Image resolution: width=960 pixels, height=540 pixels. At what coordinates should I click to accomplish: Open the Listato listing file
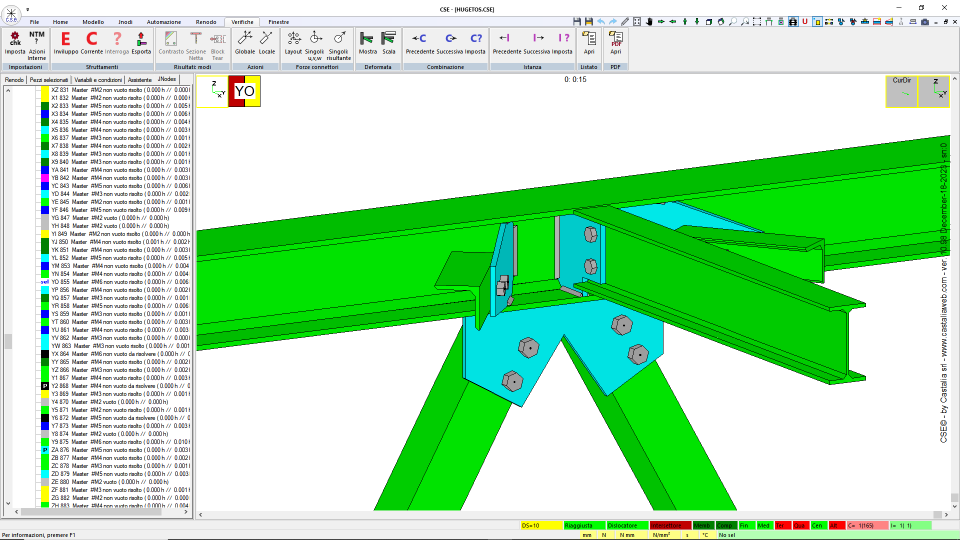click(589, 43)
